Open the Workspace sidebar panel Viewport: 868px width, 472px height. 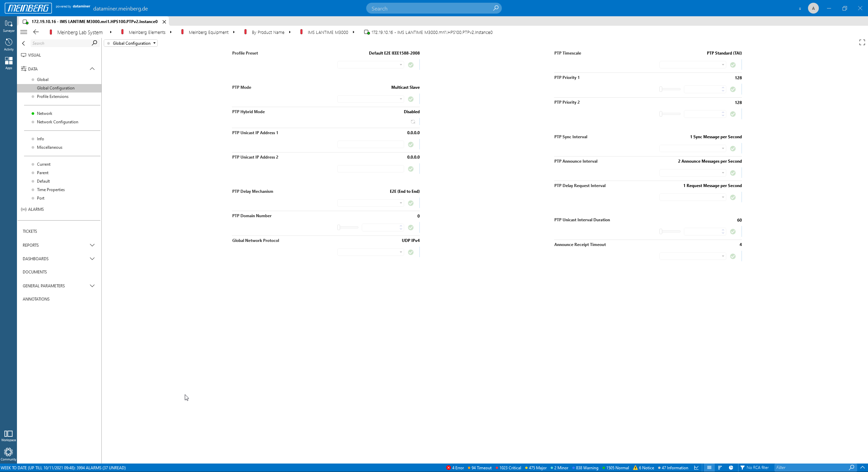8,436
